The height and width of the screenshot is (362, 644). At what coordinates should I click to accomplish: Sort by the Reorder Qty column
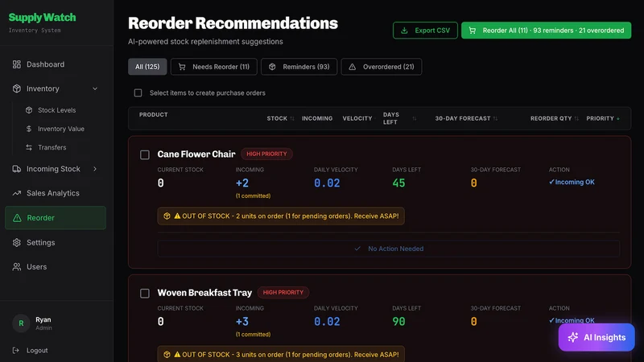coord(555,118)
